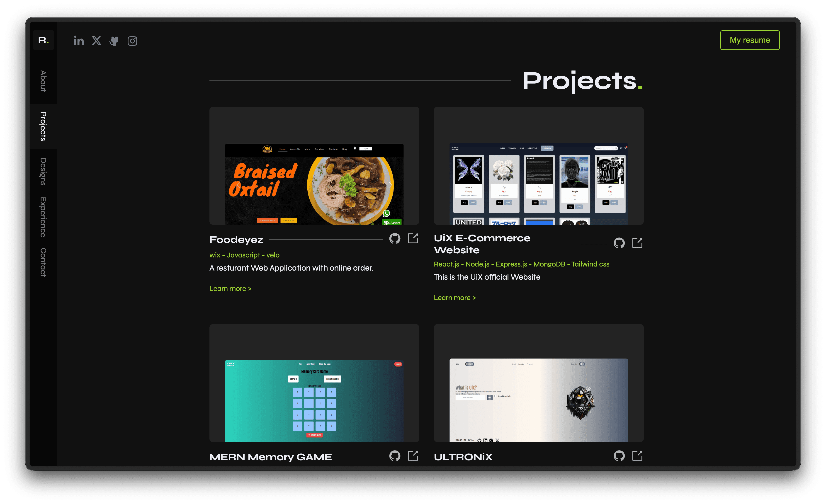This screenshot has height=504, width=826.
Task: Click the React.js - Node.js tech stack line
Action: coord(522,264)
